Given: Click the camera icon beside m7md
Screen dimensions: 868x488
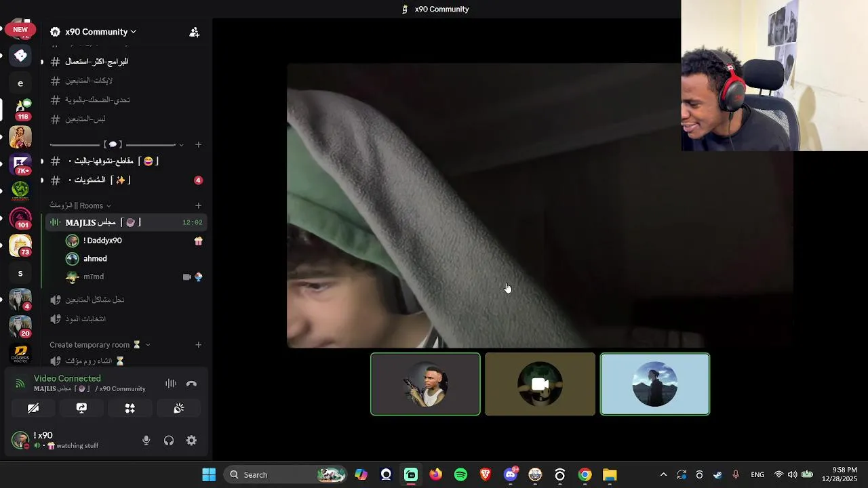Looking at the screenshot, I should pos(187,277).
